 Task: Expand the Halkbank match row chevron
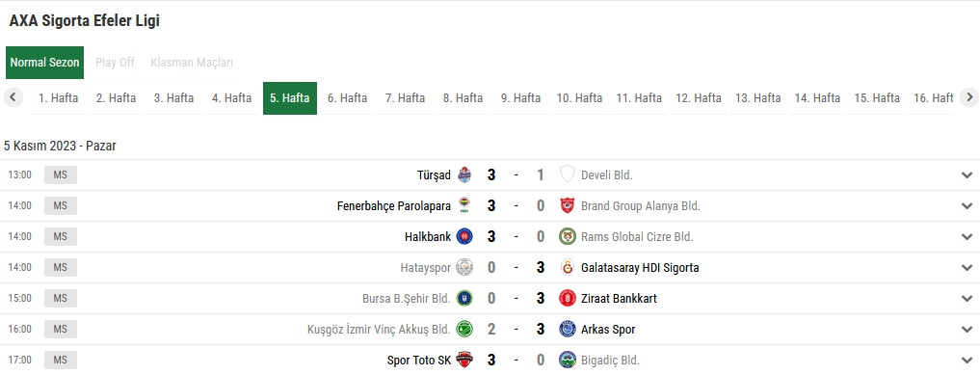click(x=967, y=237)
